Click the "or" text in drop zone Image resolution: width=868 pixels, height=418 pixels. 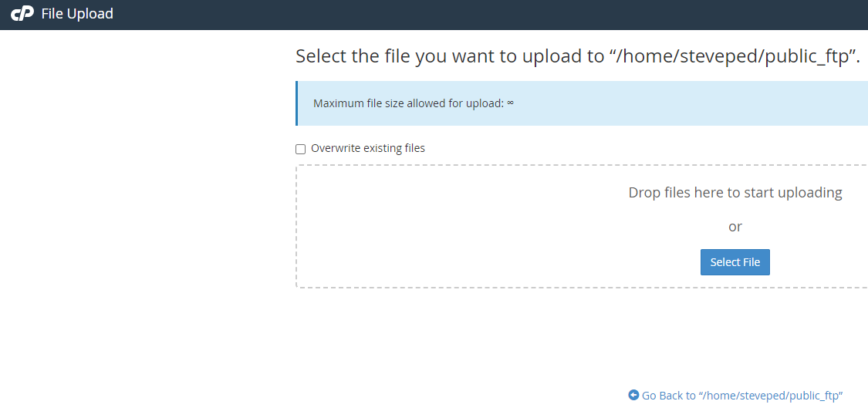pos(735,227)
